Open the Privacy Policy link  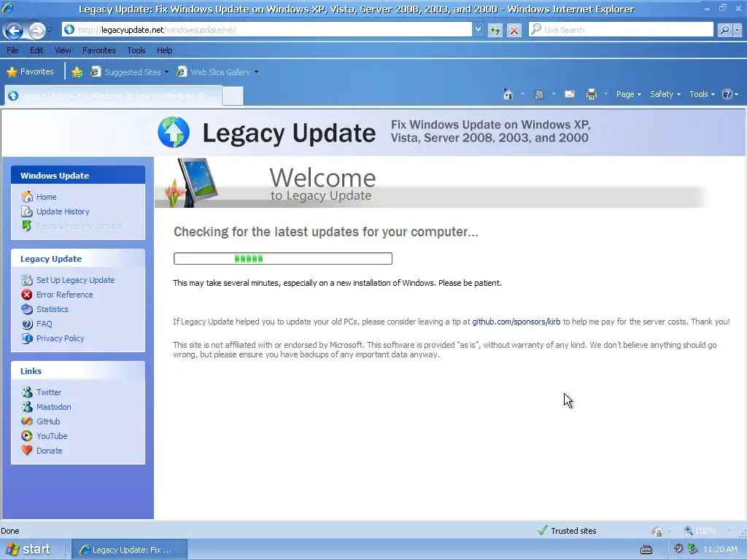pos(60,338)
